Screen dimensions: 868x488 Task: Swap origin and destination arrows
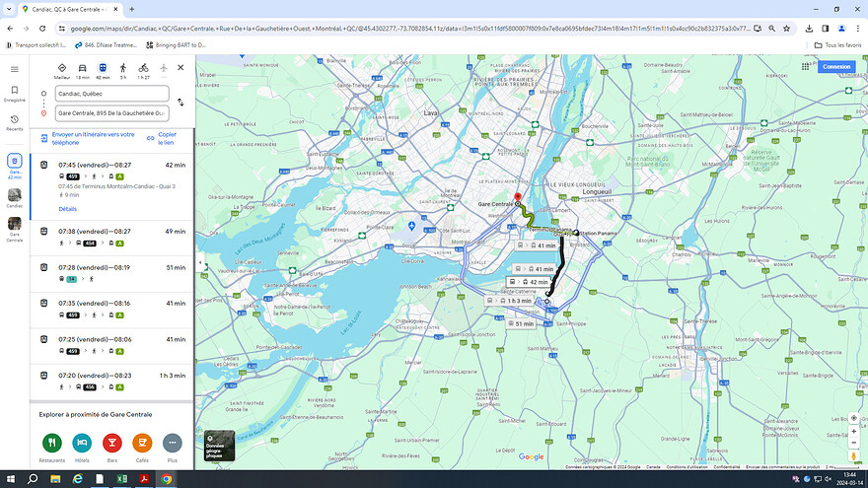click(x=181, y=103)
